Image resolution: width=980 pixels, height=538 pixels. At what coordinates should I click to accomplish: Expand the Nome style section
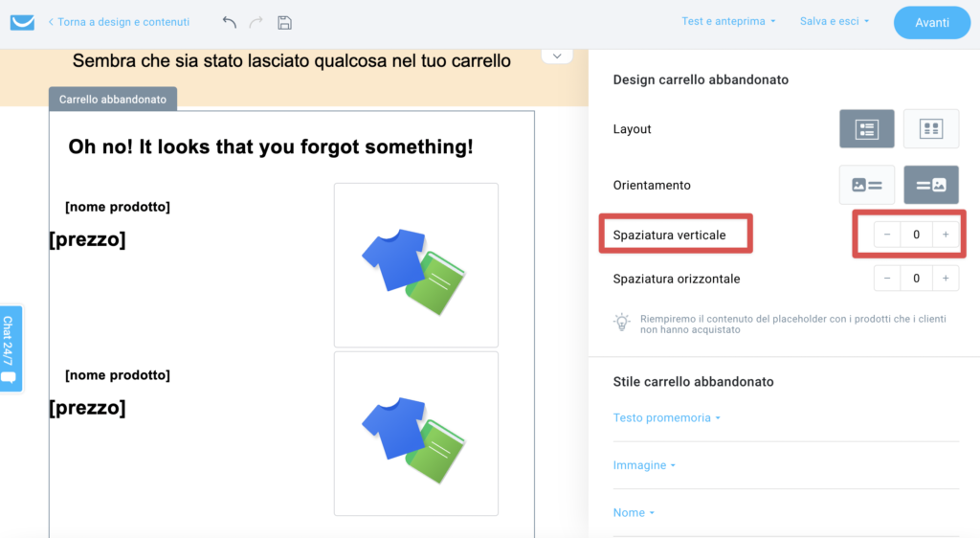pyautogui.click(x=634, y=512)
